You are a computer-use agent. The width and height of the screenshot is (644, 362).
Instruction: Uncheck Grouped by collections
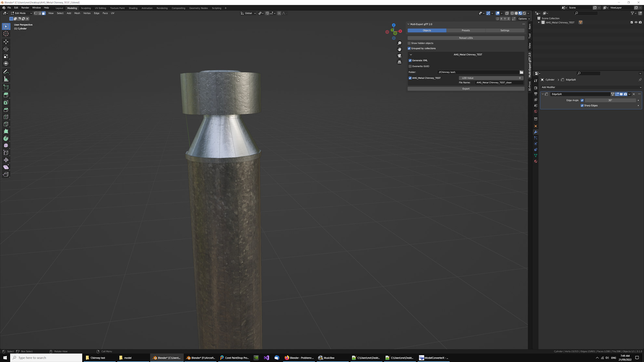(x=409, y=48)
